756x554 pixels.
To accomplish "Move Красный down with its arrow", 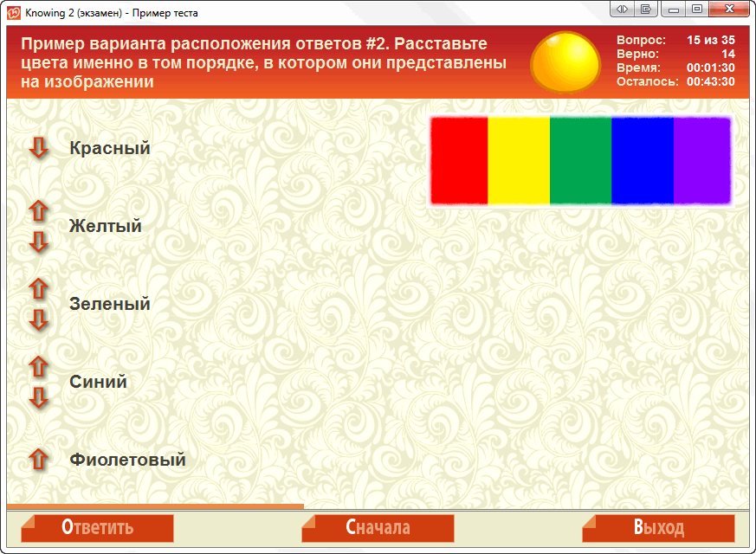I will tap(39, 148).
